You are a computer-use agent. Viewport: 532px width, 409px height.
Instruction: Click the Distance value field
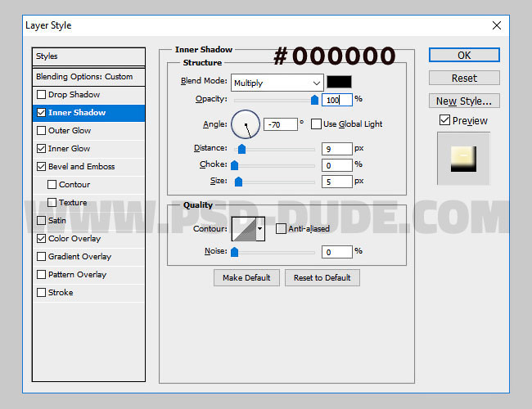[337, 149]
